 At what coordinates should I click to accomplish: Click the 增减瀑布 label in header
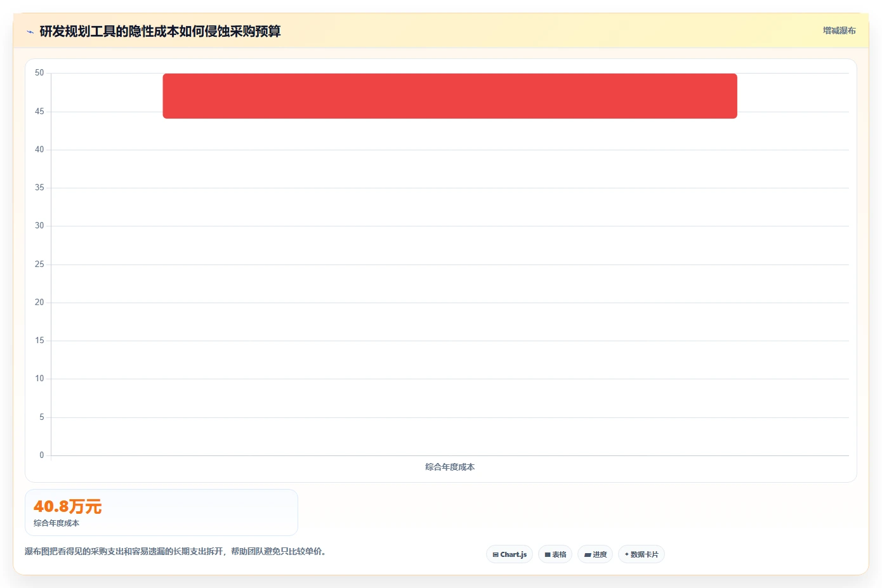point(839,30)
